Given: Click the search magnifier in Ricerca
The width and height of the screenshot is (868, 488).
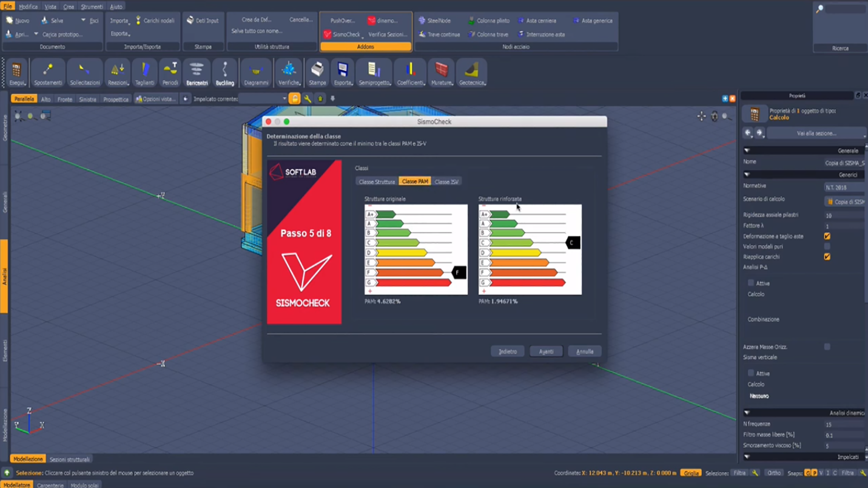Looking at the screenshot, I should click(819, 9).
